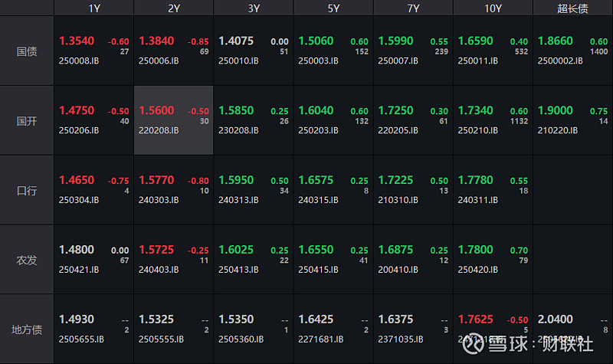Click the highlighted 220208.IB bond cell

[173, 120]
